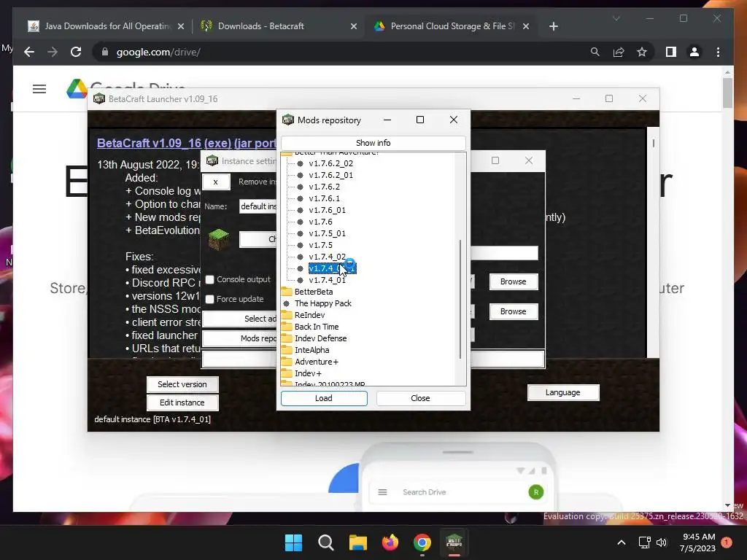Select version v1.7.4_01 in the tree
This screenshot has height=560, width=747.
[327, 280]
